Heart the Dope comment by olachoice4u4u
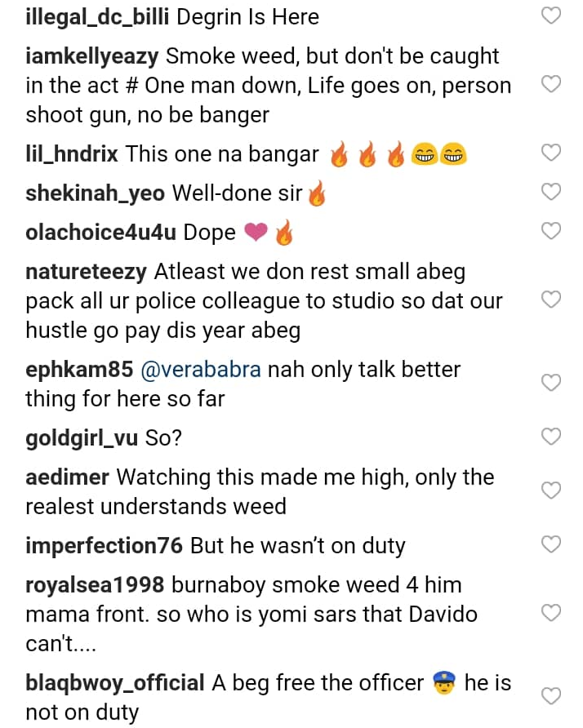Screen dimensions: 583x728 pyautogui.click(x=552, y=231)
